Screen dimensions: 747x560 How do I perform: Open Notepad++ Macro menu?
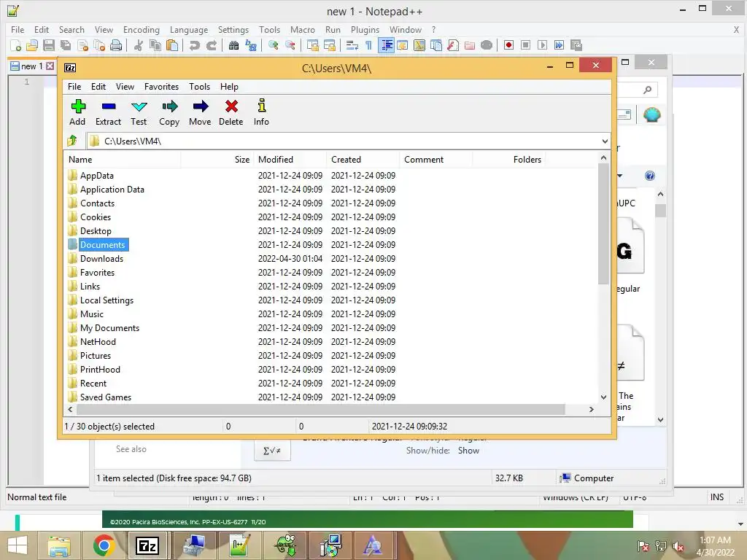303,29
